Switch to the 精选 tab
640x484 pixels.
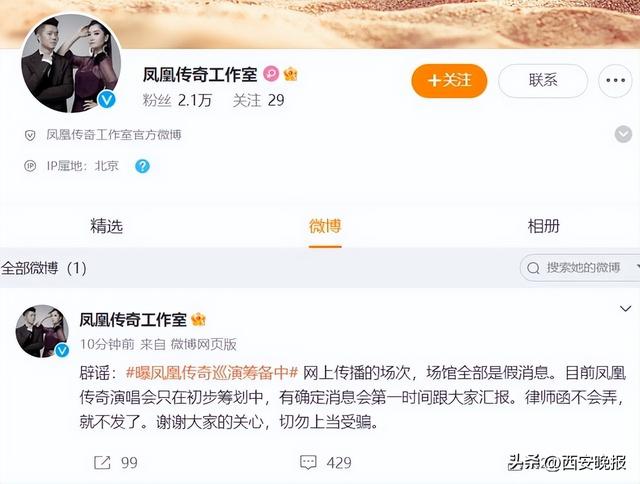click(x=107, y=226)
